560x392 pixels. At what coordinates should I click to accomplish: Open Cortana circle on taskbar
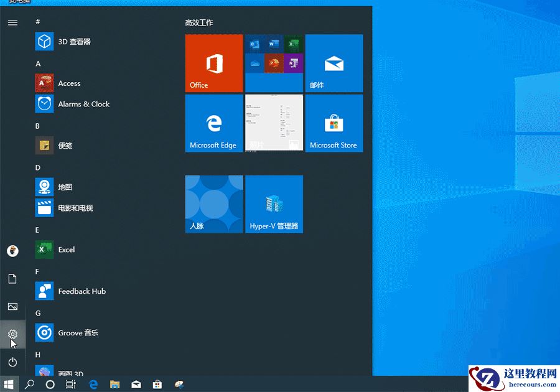coord(50,384)
